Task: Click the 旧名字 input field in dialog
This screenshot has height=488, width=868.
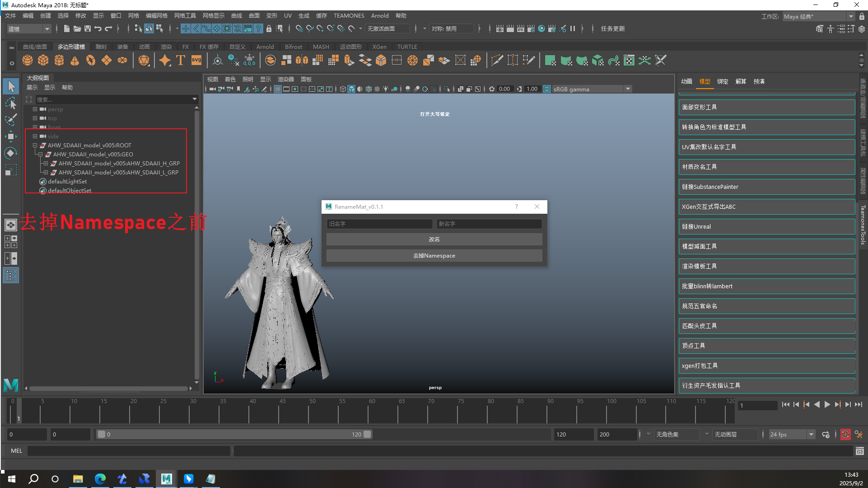Action: [x=379, y=224]
